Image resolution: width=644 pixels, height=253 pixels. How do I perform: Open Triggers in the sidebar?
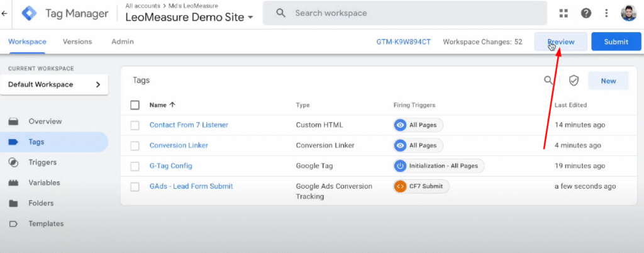[42, 162]
